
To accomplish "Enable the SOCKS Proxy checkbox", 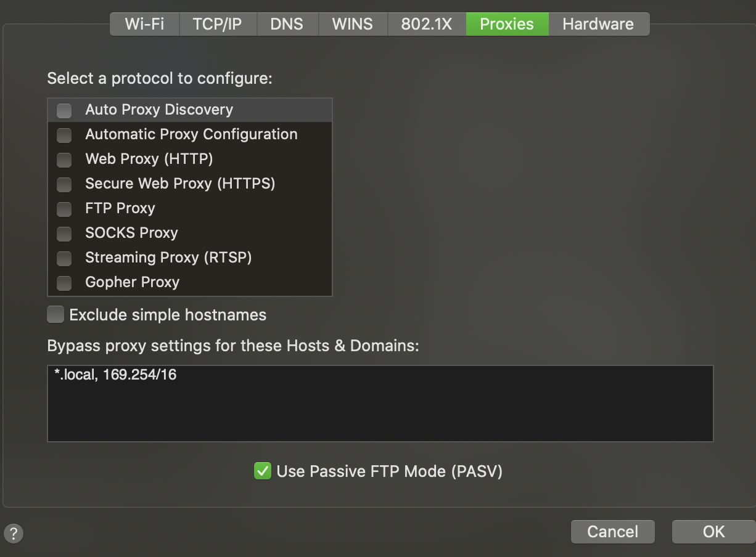I will (64, 234).
